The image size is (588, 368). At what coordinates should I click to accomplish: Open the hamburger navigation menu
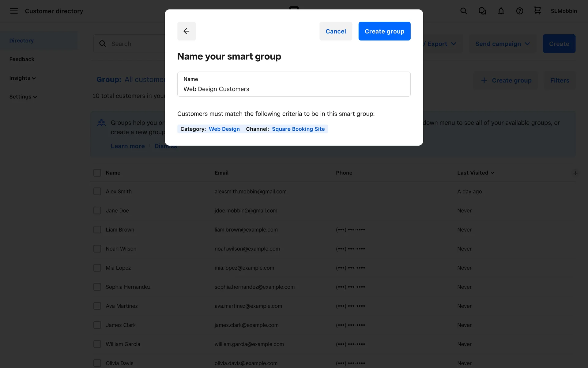[x=14, y=11]
